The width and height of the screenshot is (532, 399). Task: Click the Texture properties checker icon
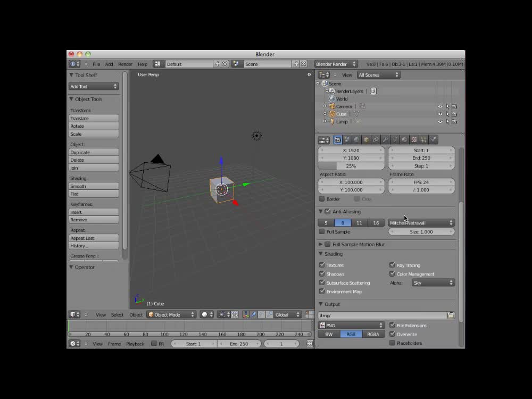point(413,139)
